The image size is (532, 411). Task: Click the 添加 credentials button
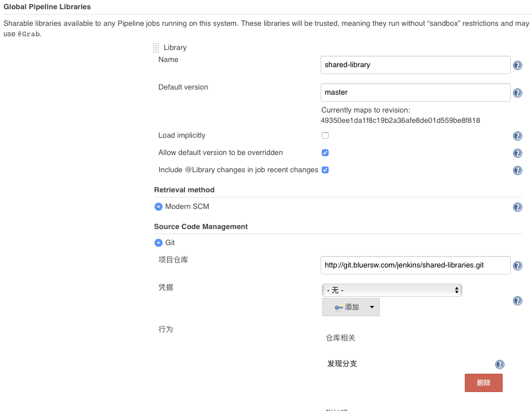pos(351,307)
